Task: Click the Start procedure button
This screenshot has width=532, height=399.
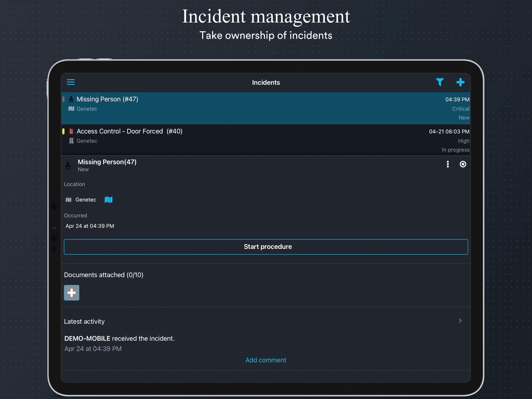Action: tap(266, 247)
